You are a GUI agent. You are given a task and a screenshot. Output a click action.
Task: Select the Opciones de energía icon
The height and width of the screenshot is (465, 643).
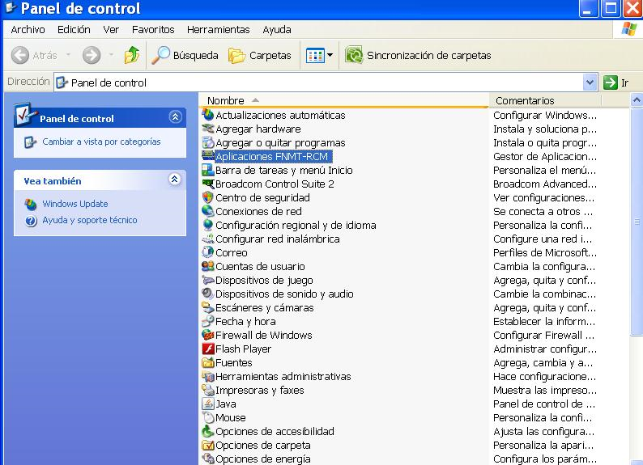click(x=208, y=459)
